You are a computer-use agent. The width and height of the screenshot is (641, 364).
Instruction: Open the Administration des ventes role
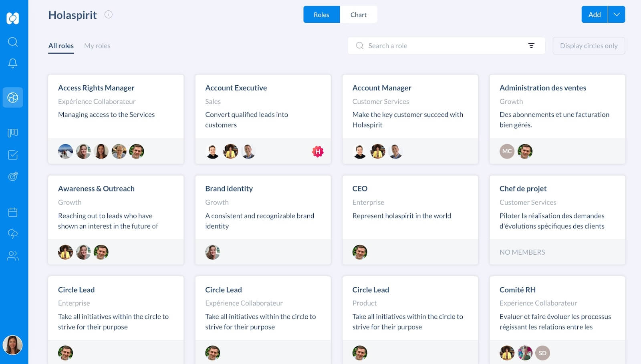(x=543, y=88)
